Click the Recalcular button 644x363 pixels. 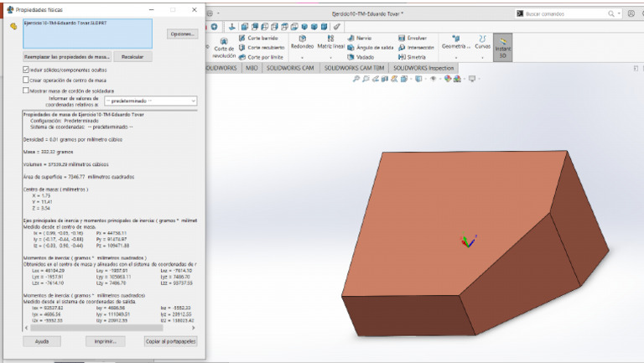click(x=132, y=56)
